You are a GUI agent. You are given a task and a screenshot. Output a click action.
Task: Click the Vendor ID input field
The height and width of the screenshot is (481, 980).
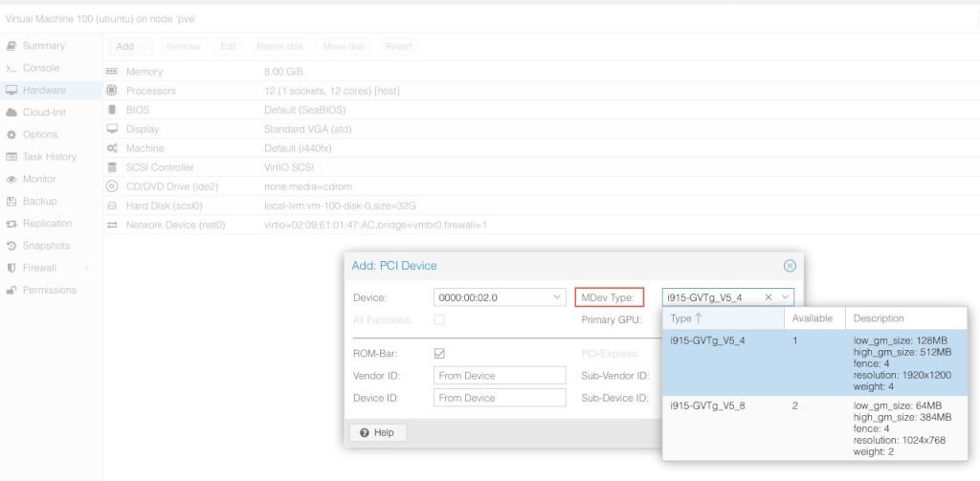pyautogui.click(x=500, y=376)
